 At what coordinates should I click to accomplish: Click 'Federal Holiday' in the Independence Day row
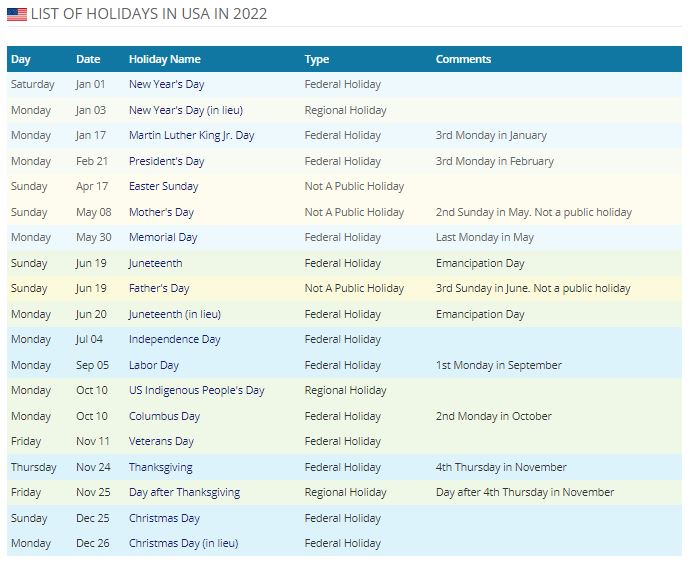(342, 339)
